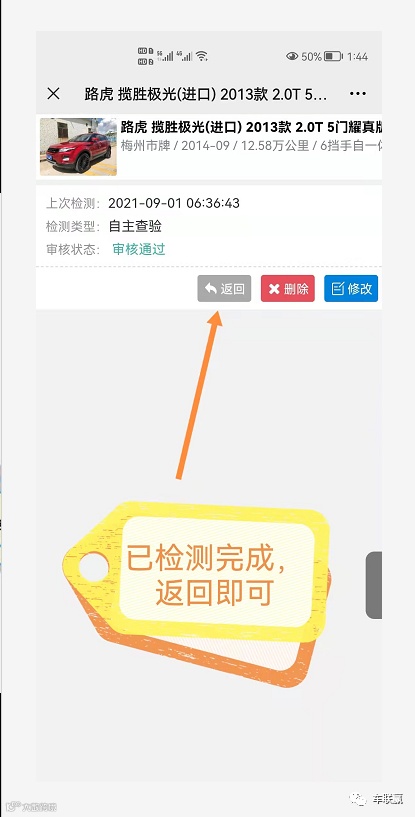Tap the battery icon in status bar

(x=333, y=56)
